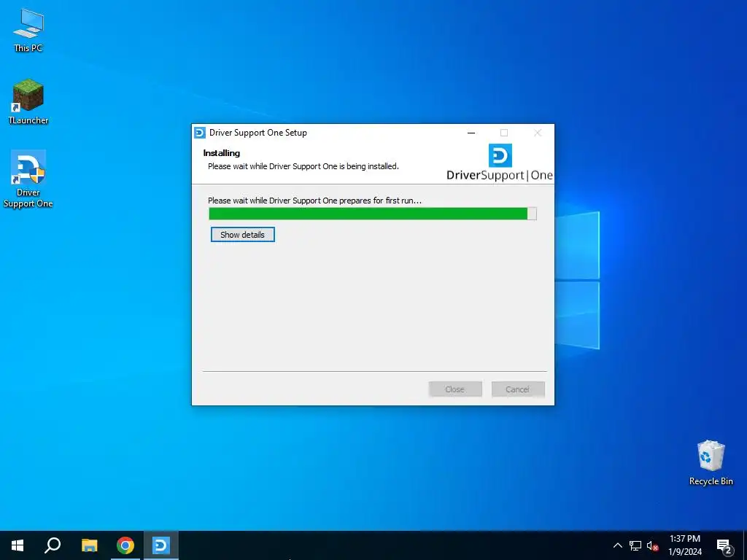
Task: Launch Google Chrome from the taskbar
Action: (x=125, y=545)
